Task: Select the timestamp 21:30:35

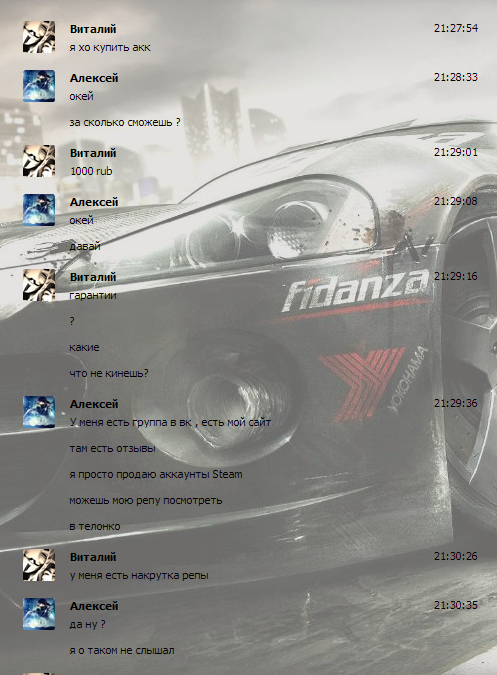Action: pyautogui.click(x=456, y=605)
